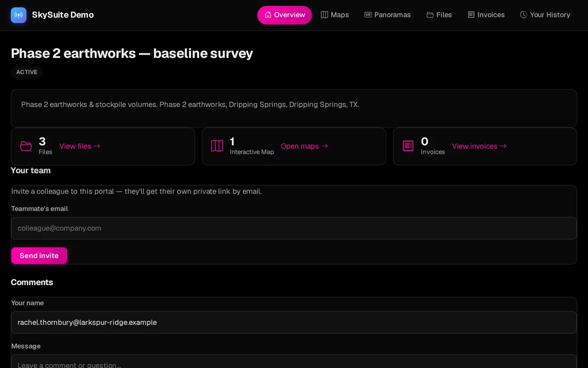Click the SkySuite Demo title text

click(x=63, y=15)
